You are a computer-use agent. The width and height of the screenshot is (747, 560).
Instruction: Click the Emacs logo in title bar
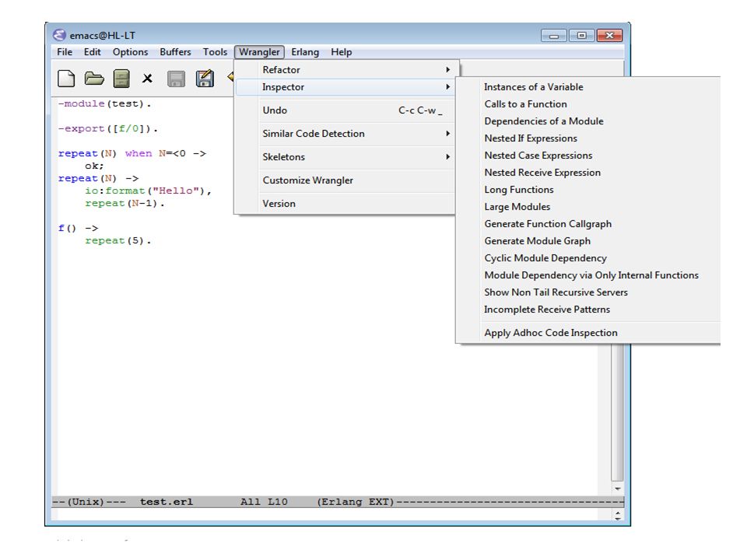[59, 35]
